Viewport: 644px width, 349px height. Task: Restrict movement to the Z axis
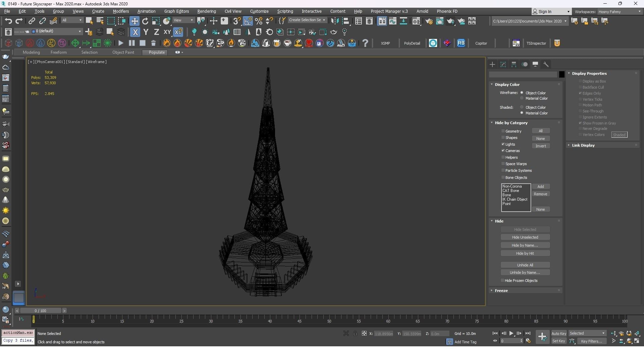coord(156,32)
